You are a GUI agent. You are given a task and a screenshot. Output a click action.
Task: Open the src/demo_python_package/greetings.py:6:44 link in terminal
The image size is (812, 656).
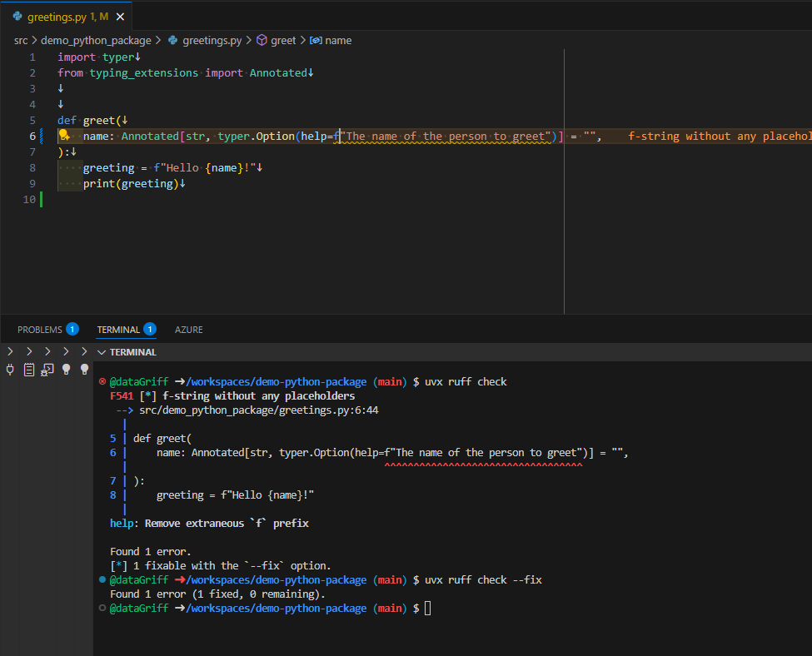coord(259,410)
